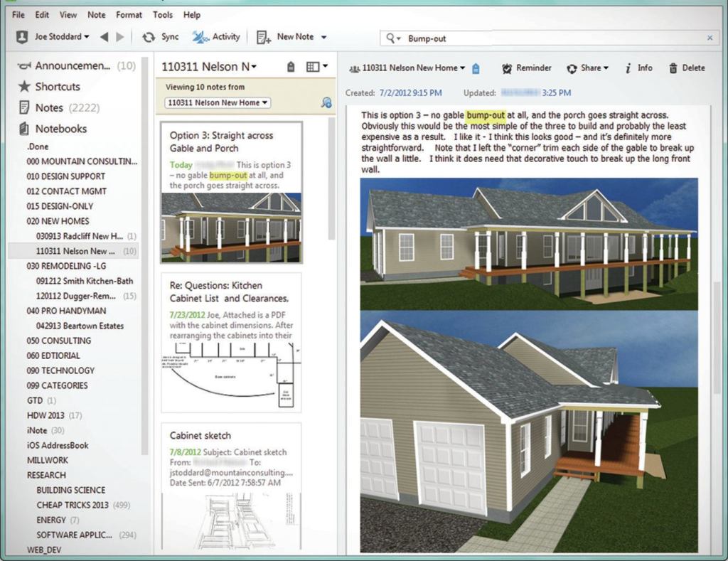Clear the Bump-out search text
This screenshot has height=561, width=728.
[710, 38]
